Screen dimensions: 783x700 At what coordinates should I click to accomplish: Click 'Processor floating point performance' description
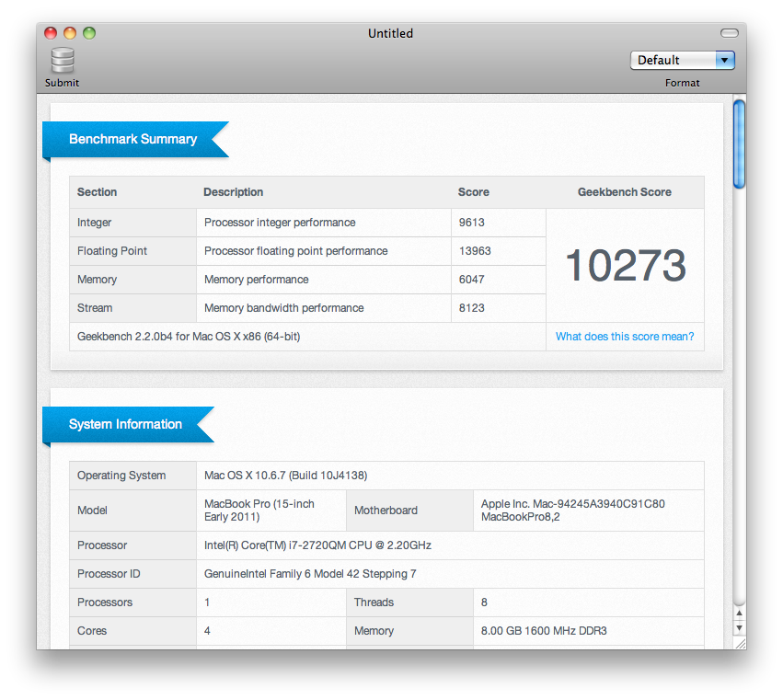click(x=295, y=251)
